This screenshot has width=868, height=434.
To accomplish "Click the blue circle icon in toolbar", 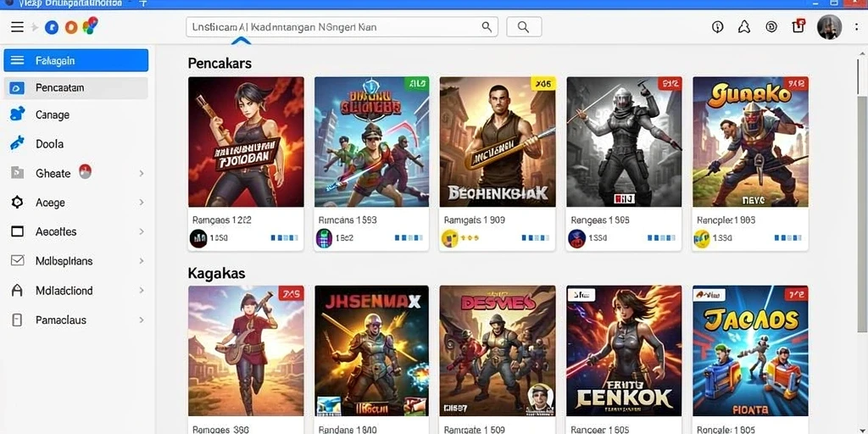I will [52, 27].
